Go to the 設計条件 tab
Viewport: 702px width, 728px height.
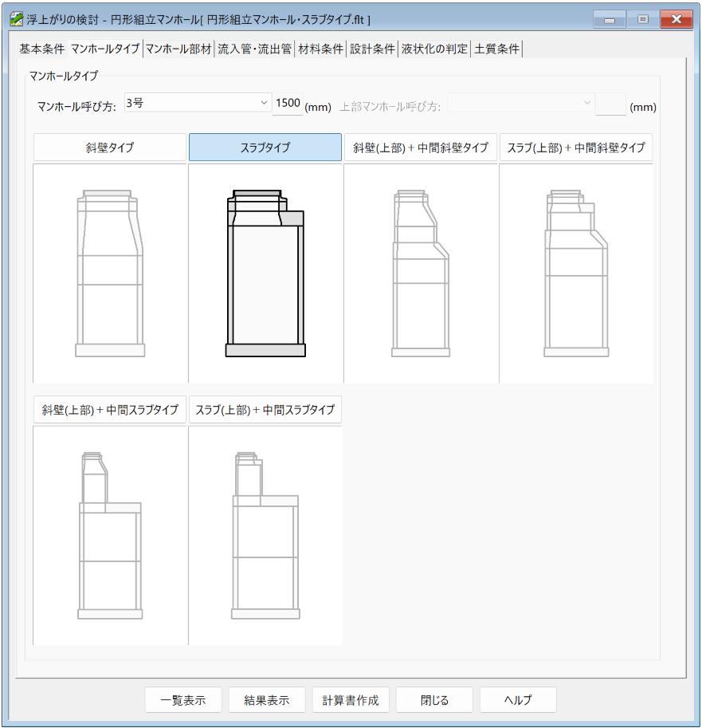point(372,49)
